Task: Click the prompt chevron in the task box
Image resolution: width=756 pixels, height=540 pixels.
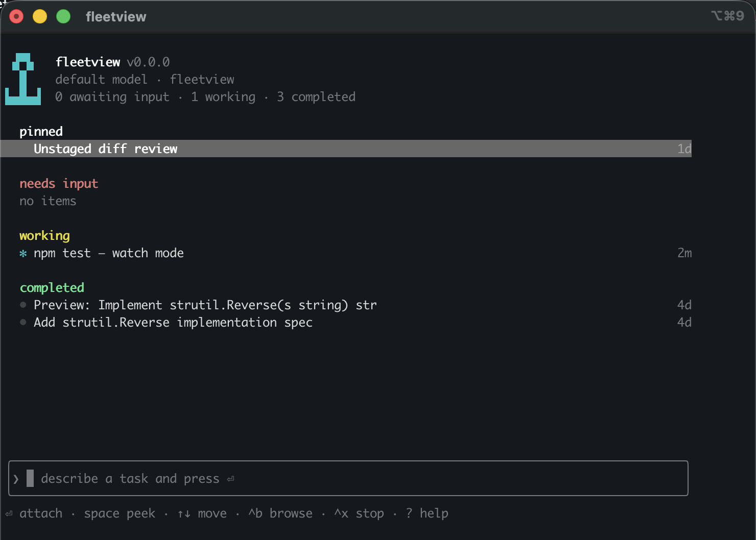Action: (x=16, y=479)
